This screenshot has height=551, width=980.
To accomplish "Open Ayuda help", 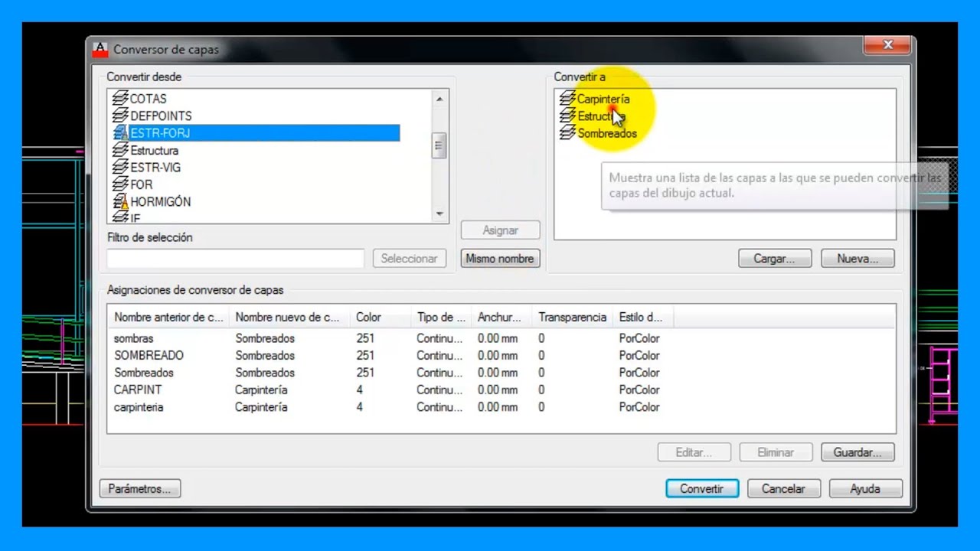I will 866,488.
